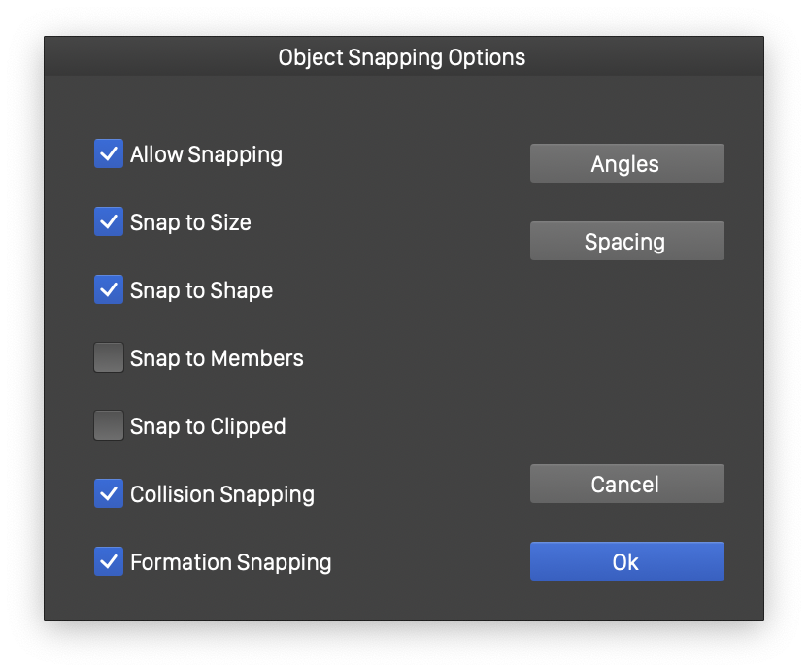
Task: Toggle the Collision Snapping checkbox off
Action: coord(109,493)
